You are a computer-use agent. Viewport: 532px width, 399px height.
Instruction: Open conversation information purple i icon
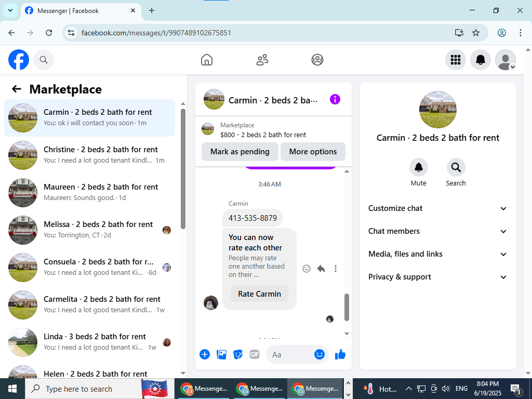335,99
